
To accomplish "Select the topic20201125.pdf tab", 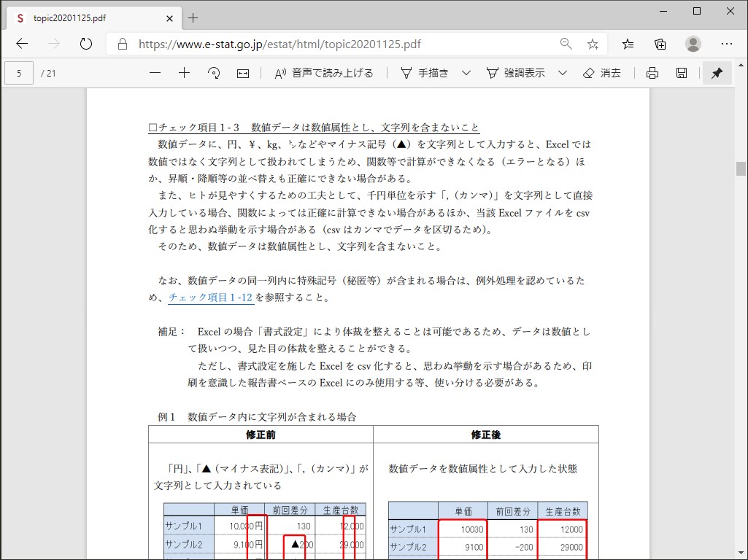I will 88,18.
